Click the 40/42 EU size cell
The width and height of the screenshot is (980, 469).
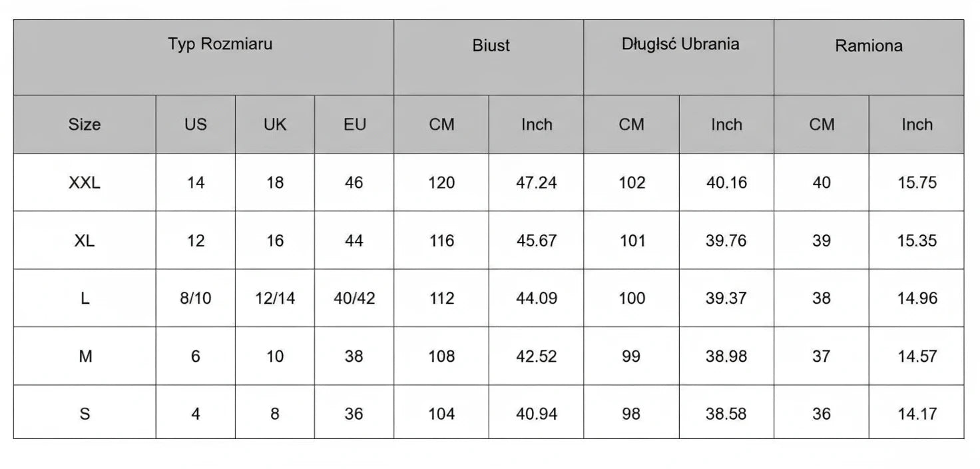(354, 298)
